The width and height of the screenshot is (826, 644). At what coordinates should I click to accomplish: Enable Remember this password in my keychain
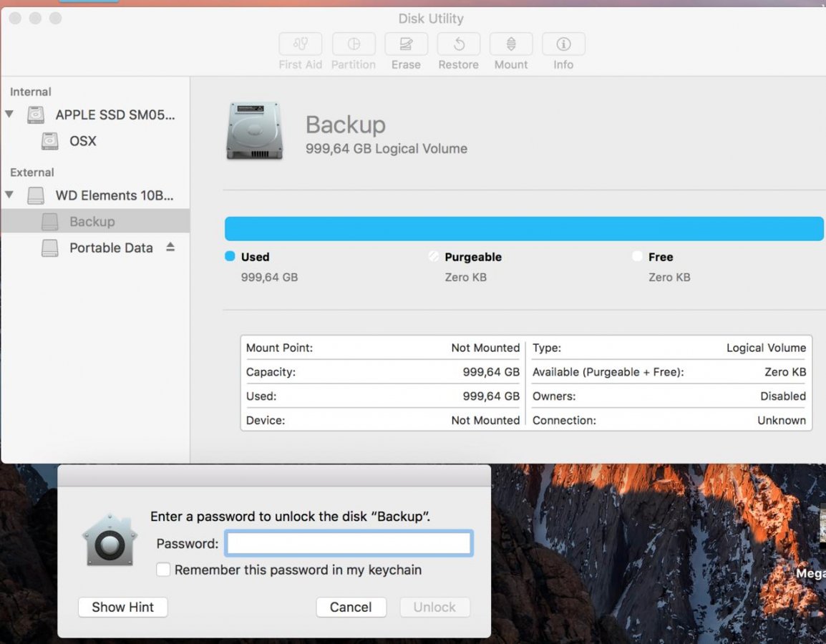[x=163, y=570]
